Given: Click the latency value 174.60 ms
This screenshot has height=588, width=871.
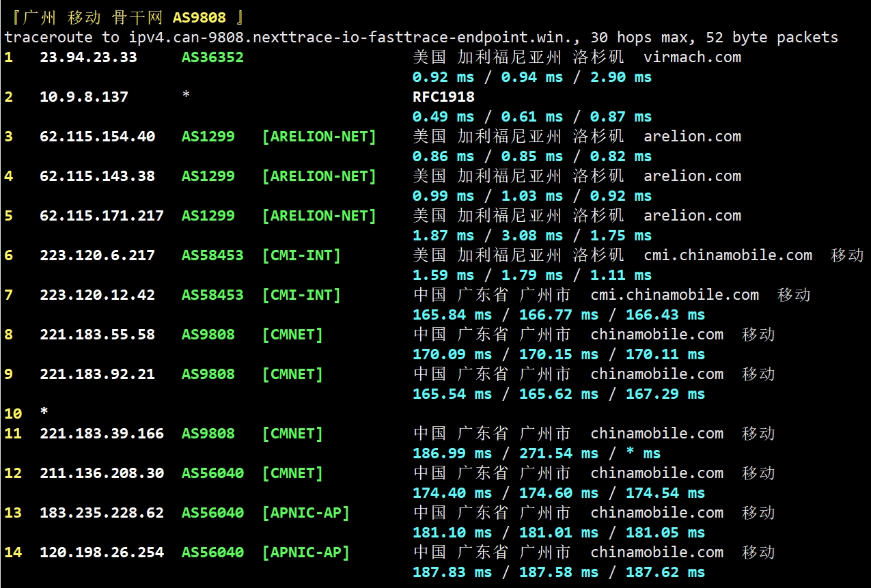Looking at the screenshot, I should (559, 493).
